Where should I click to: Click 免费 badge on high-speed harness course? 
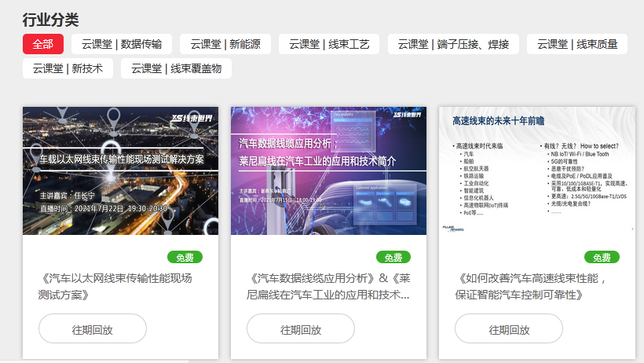point(602,258)
